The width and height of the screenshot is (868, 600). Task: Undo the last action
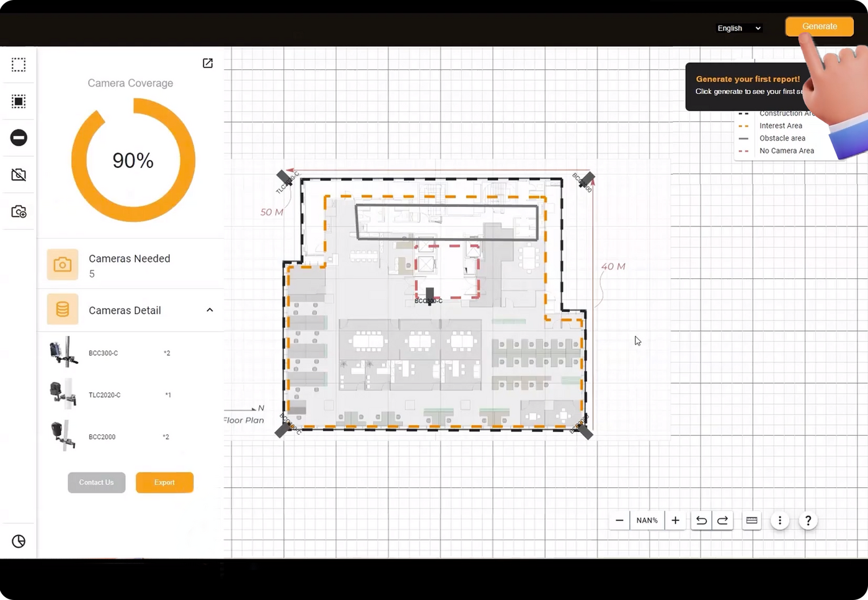[701, 521]
